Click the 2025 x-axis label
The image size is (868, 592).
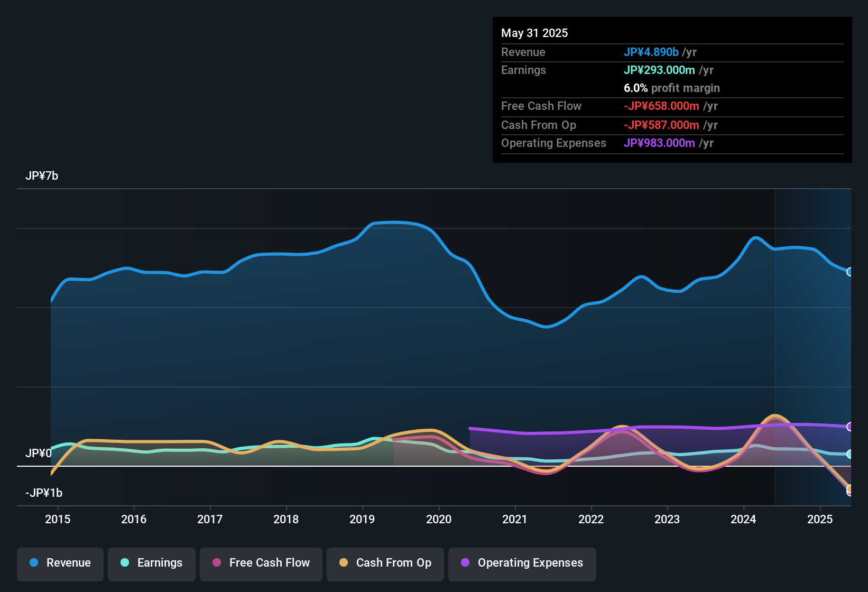point(820,519)
